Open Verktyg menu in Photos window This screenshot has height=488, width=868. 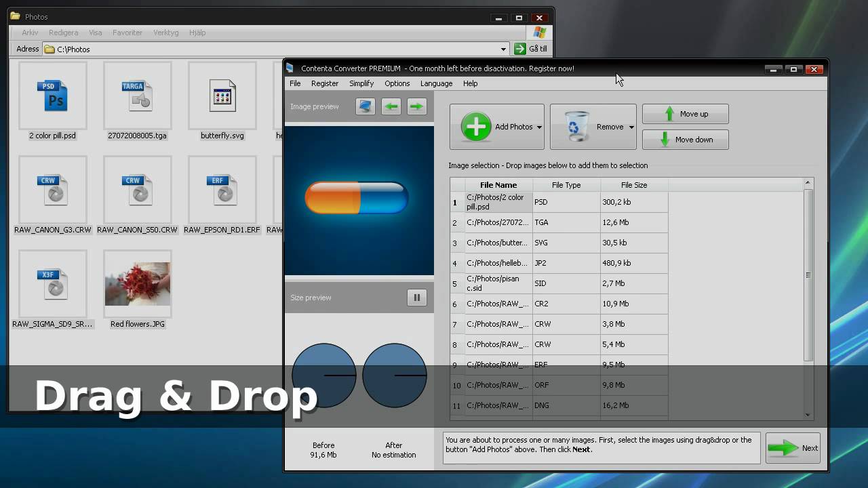click(166, 33)
